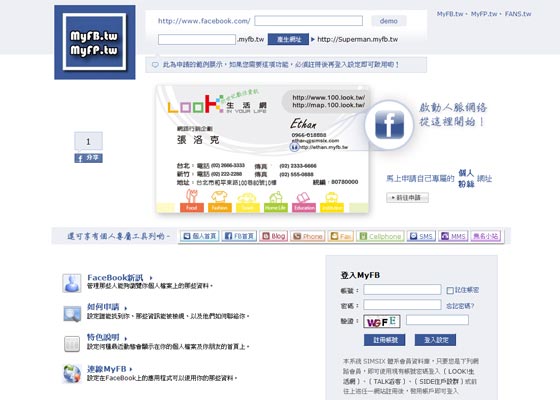Expand the 連線MyFB arrow link

tap(131, 369)
